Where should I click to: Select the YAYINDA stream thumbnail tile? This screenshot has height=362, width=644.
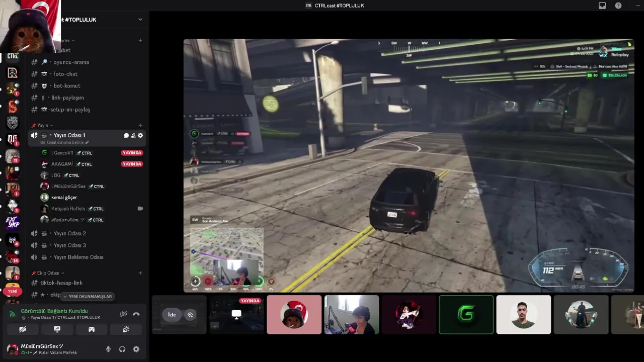236,315
